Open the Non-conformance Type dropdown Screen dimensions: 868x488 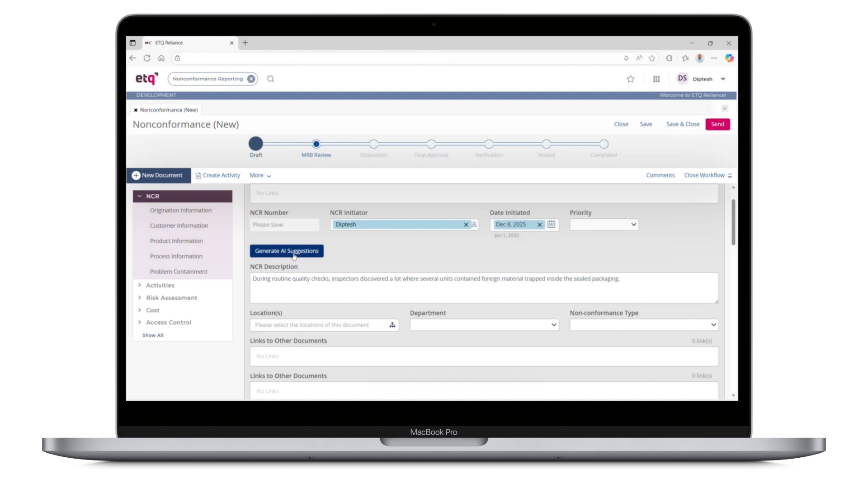[x=643, y=325]
